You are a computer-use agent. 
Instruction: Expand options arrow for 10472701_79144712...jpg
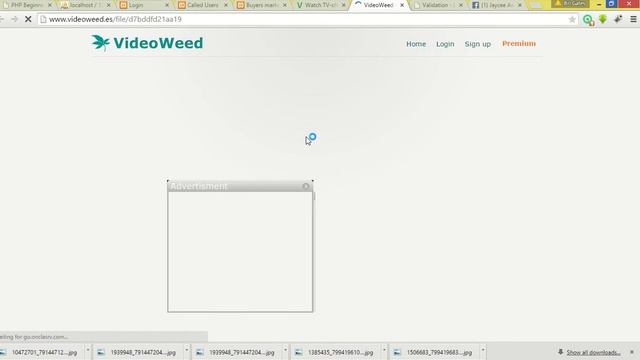[x=88, y=350]
